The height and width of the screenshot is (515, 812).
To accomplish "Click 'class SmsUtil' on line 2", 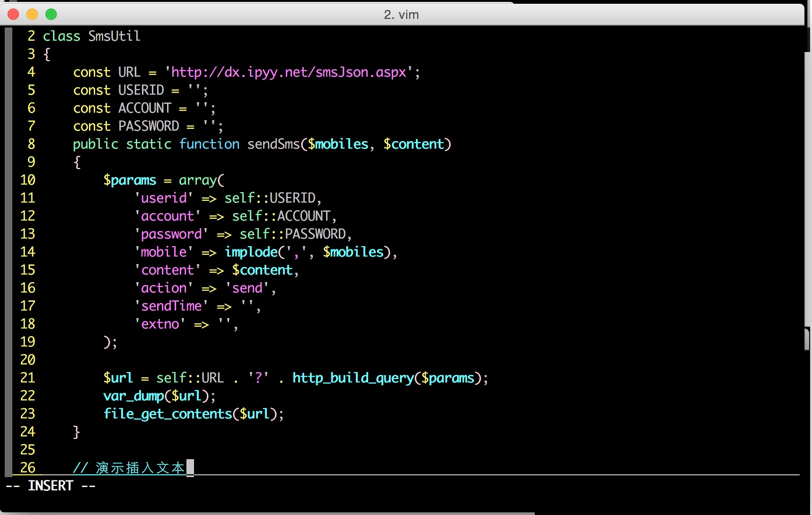I will coord(92,36).
